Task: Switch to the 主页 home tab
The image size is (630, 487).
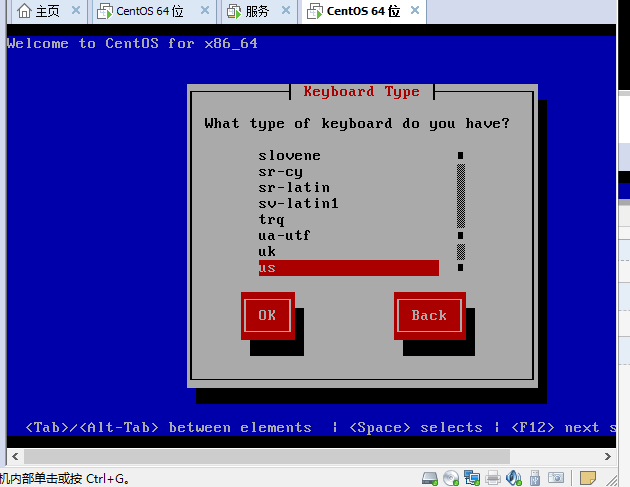Action: click(47, 11)
